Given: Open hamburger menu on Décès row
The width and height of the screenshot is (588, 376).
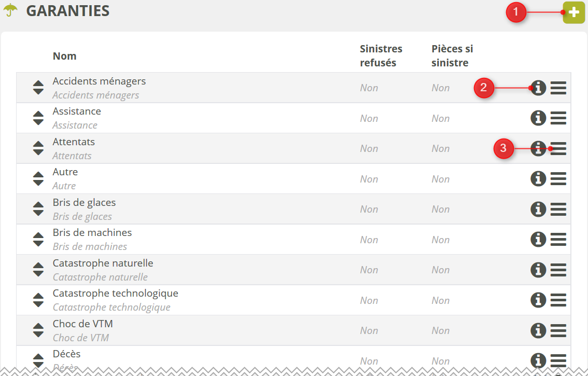Looking at the screenshot, I should pos(558,360).
